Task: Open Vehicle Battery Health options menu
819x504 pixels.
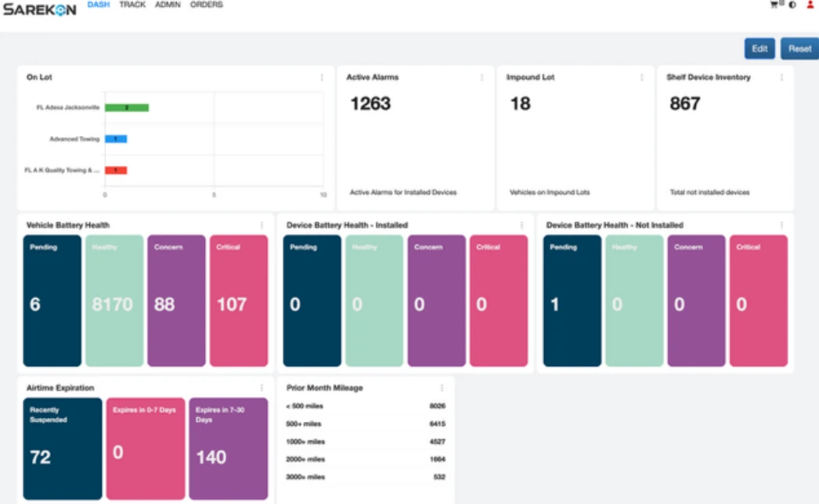Action: (x=262, y=225)
